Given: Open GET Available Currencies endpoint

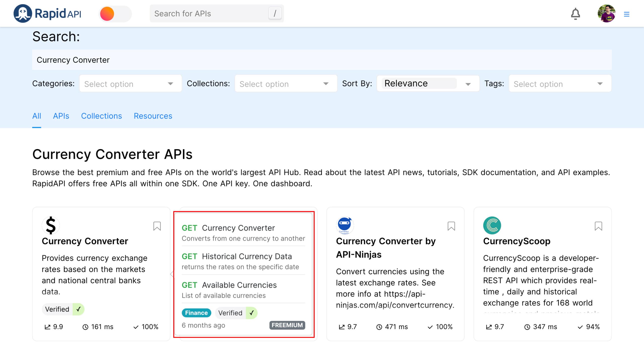Looking at the screenshot, I should coord(229,285).
